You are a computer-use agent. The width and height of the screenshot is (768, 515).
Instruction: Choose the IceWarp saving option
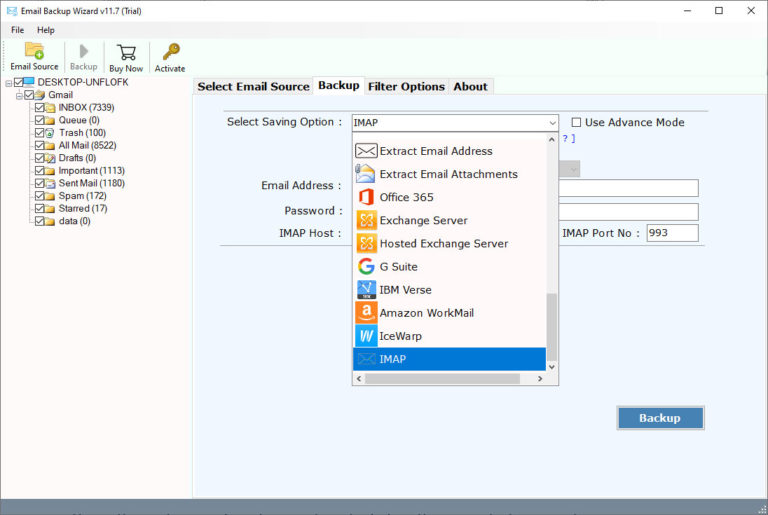[x=449, y=336]
